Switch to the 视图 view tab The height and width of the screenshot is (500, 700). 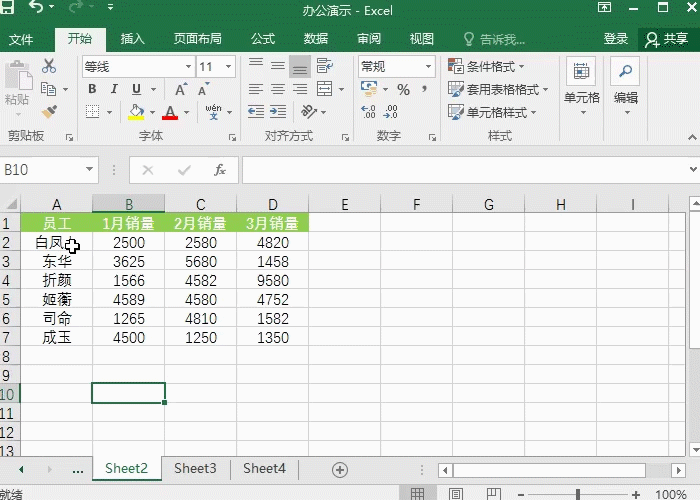[x=422, y=39]
